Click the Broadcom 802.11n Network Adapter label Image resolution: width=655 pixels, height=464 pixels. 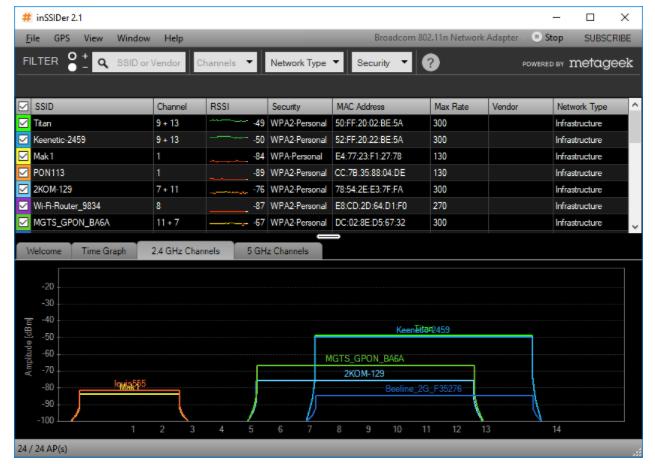446,38
